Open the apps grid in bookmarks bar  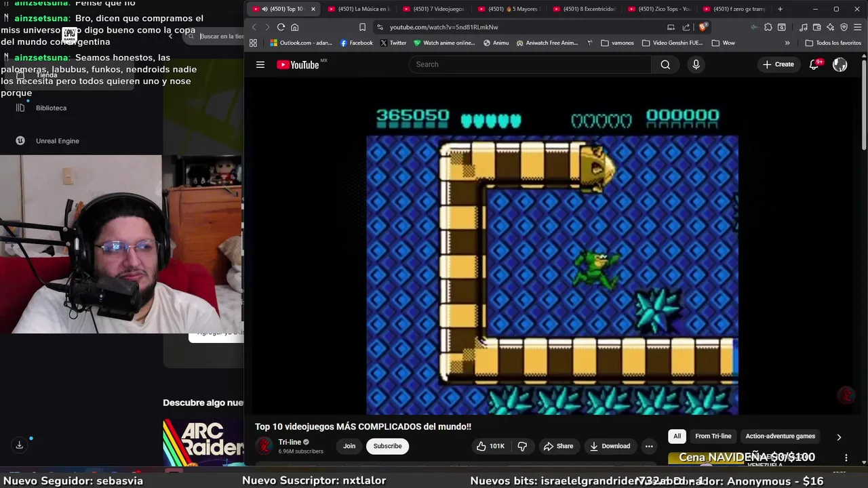tap(253, 43)
